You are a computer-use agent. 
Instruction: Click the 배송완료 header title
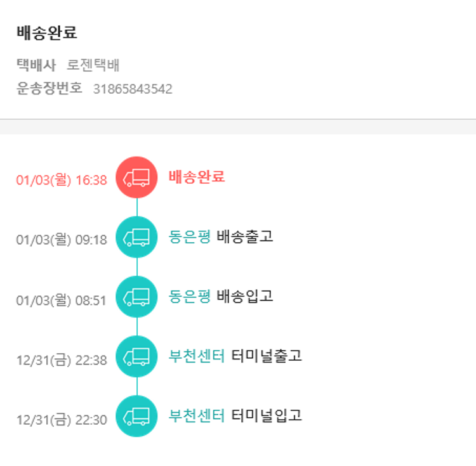47,34
